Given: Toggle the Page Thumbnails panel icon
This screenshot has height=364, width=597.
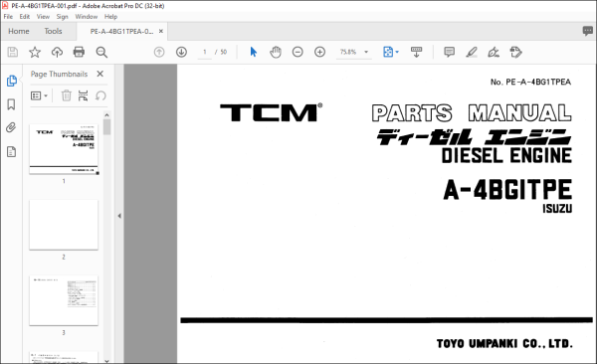Looking at the screenshot, I should click(x=11, y=81).
